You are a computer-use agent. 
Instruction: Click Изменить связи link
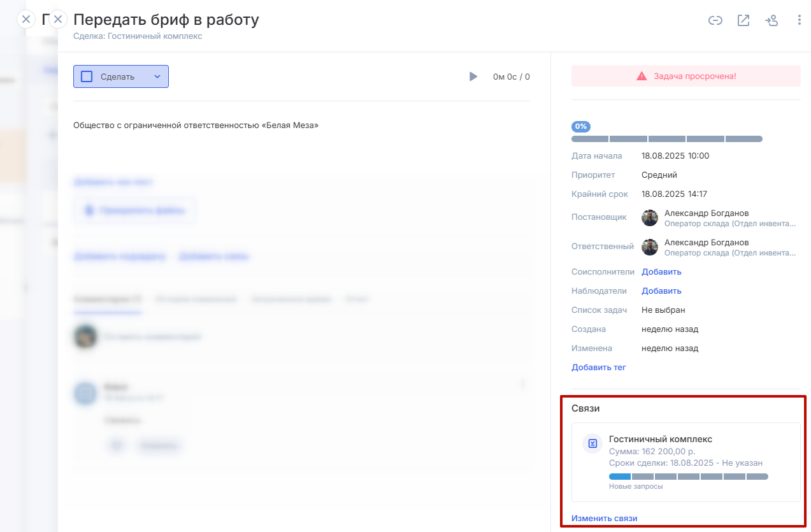click(604, 519)
